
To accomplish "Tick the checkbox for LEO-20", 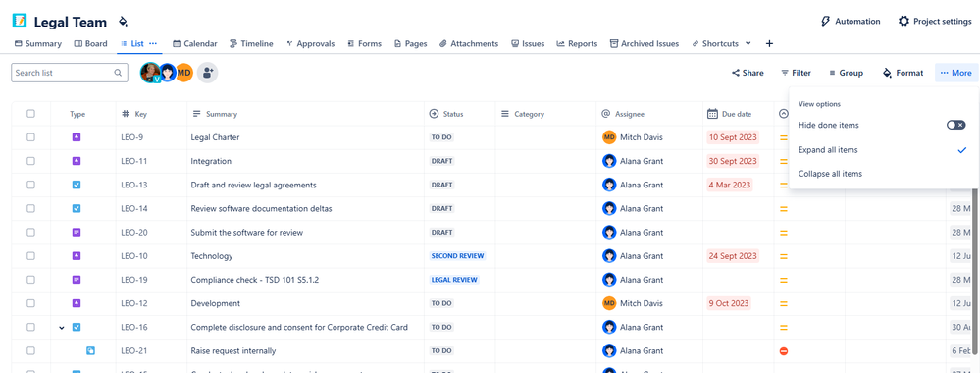I will point(30,233).
